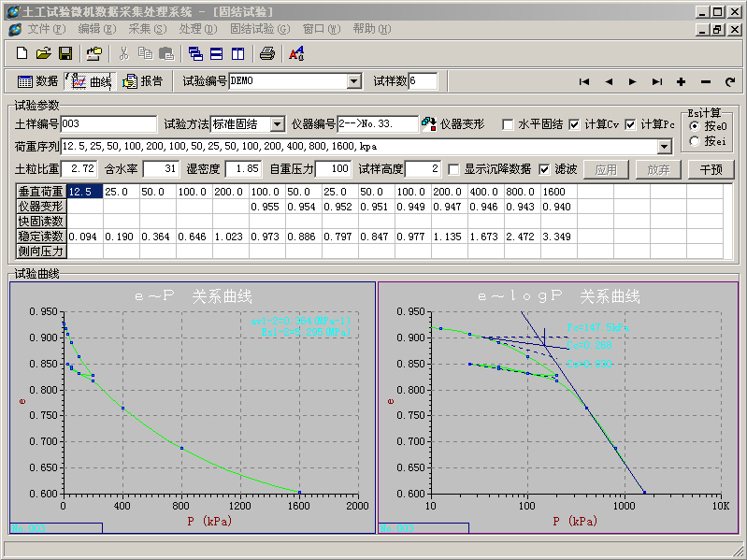
Task: Click the 仪器变形 instrument deformation icon
Action: point(429,124)
